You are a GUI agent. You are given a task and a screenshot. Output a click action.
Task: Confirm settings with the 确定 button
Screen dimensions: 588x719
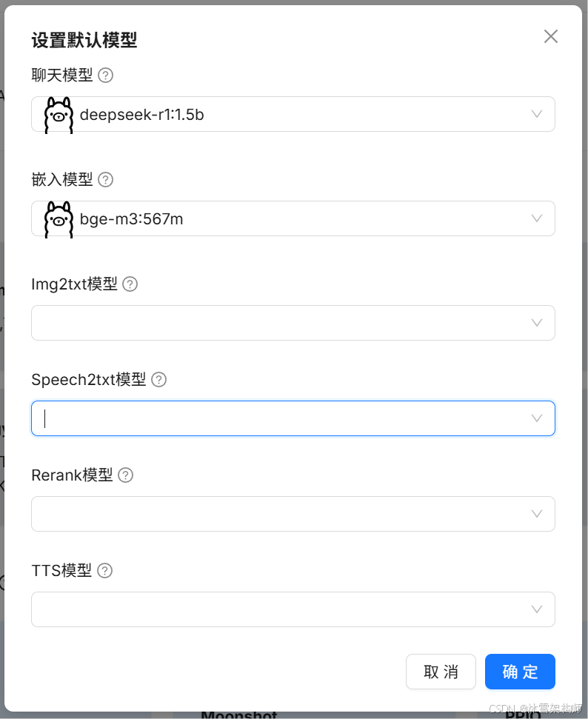coord(520,672)
